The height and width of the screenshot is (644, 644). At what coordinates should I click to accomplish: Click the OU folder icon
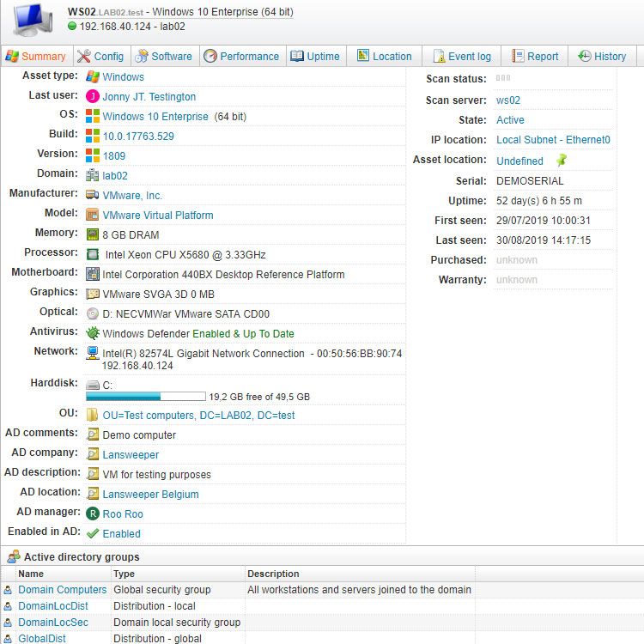(x=92, y=415)
